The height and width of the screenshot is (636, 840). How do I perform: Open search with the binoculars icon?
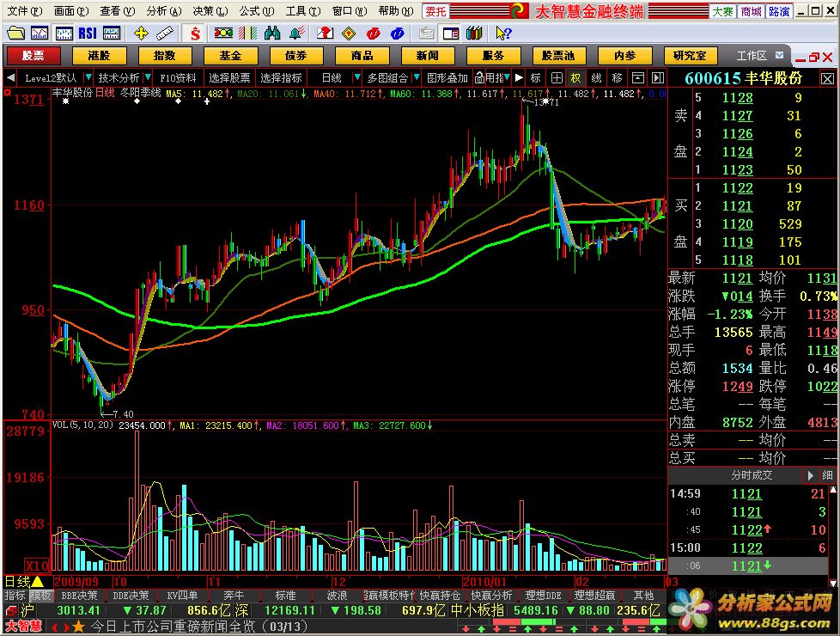[x=272, y=34]
